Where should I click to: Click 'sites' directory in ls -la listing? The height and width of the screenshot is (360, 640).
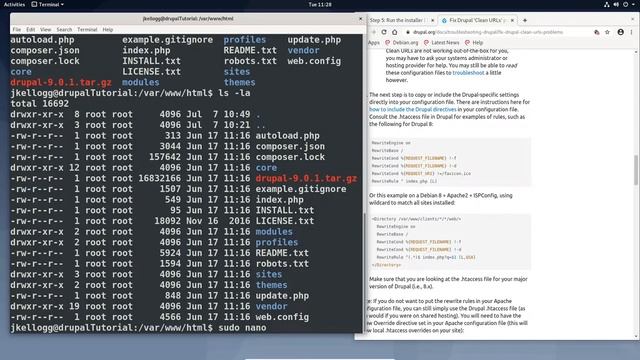(x=269, y=275)
